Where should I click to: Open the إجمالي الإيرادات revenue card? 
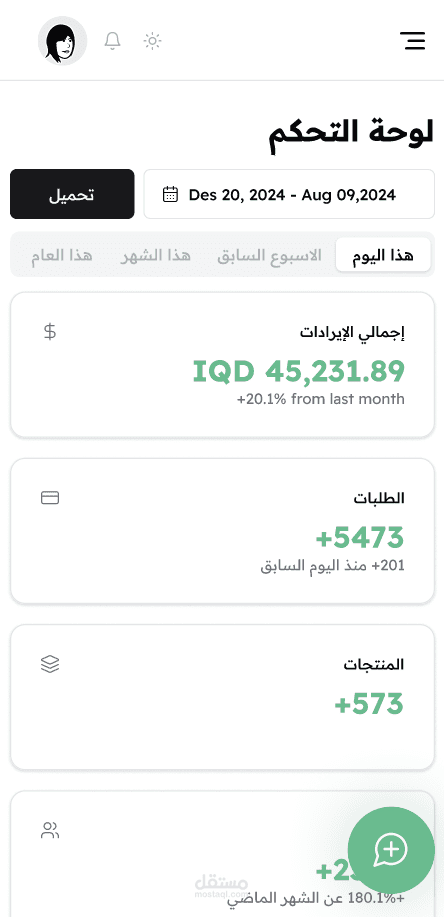[x=222, y=365]
